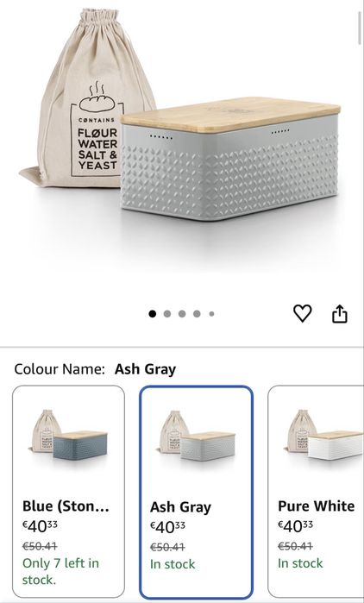Jump to fourth image carousel dot
The width and height of the screenshot is (364, 603).
click(197, 314)
